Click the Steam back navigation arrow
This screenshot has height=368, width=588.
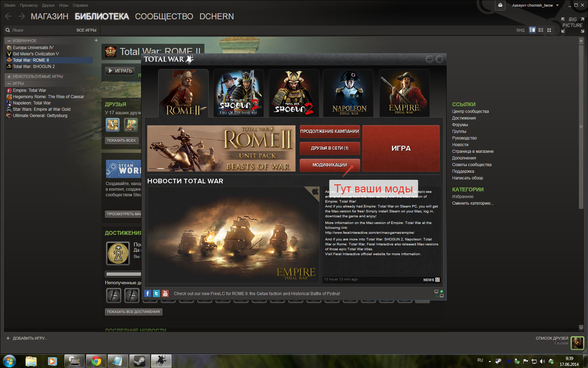[x=8, y=16]
